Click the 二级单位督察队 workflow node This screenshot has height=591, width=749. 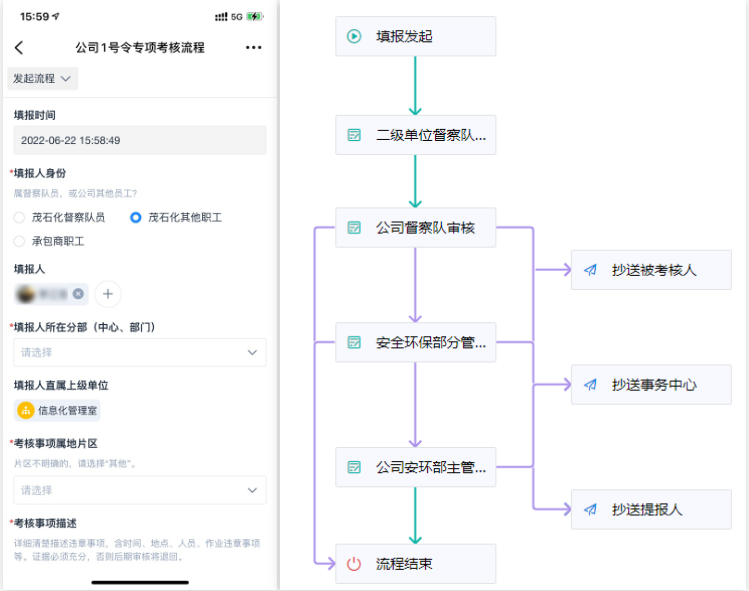(x=415, y=135)
